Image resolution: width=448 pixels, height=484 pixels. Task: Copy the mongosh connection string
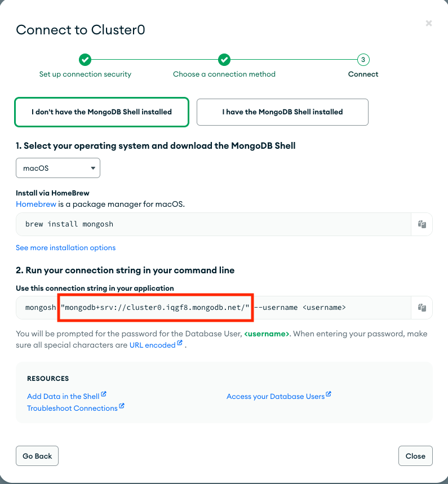(x=422, y=307)
